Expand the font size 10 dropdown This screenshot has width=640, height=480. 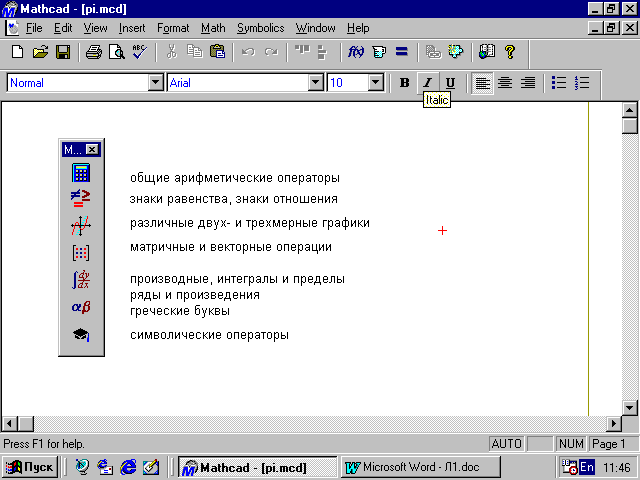pos(376,83)
